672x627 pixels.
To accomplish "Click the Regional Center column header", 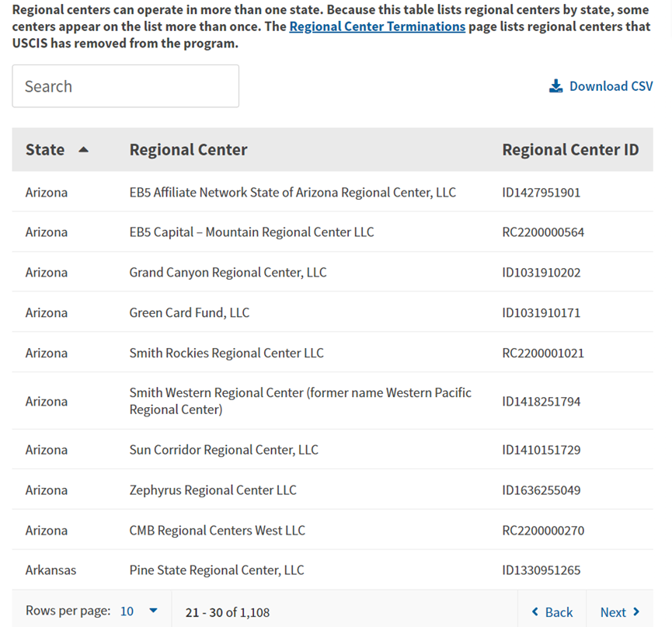I will 189,150.
